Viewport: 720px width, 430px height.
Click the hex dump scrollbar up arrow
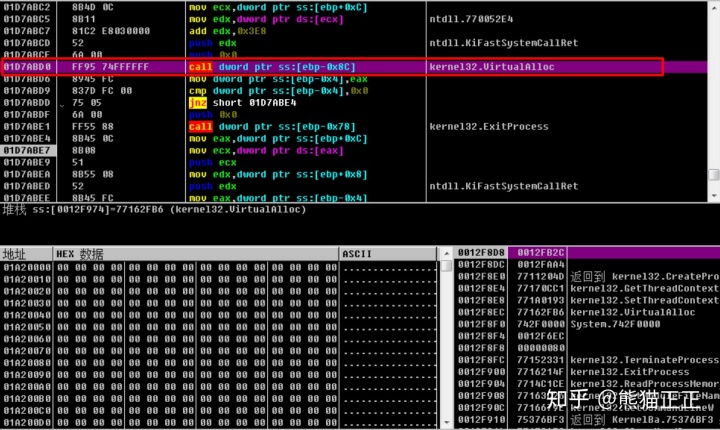coord(446,254)
